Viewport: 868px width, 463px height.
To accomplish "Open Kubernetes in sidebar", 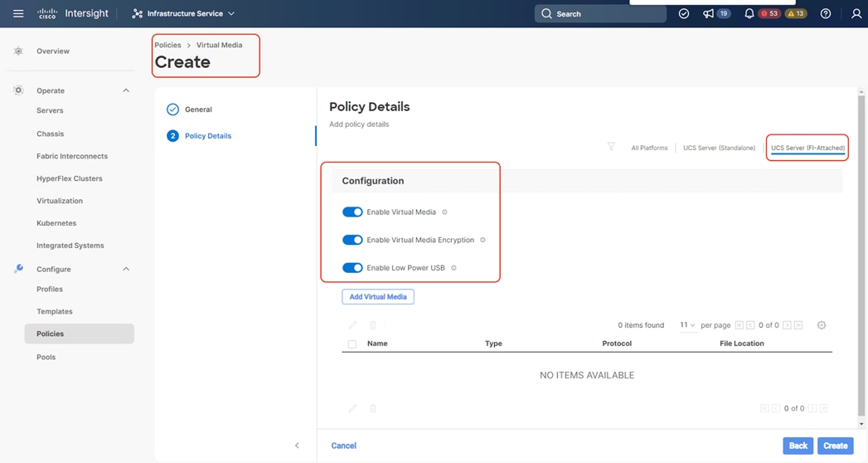I will pos(56,223).
